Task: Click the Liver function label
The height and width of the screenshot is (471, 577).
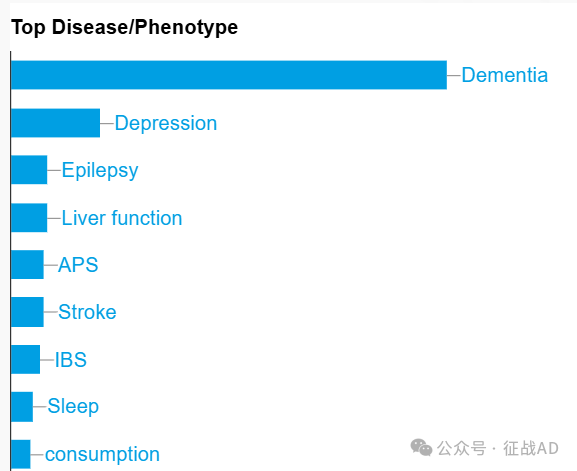Action: tap(122, 218)
